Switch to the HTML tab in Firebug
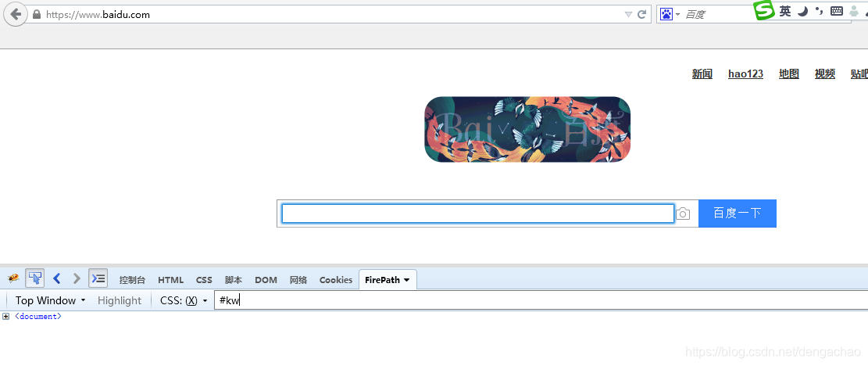The image size is (868, 366). pos(170,280)
